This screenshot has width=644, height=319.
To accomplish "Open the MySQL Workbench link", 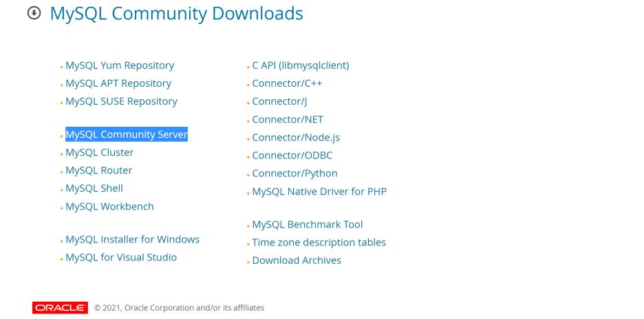I will click(109, 207).
